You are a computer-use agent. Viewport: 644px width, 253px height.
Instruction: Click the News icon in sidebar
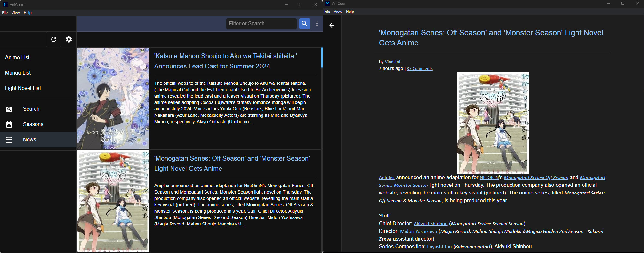9,140
